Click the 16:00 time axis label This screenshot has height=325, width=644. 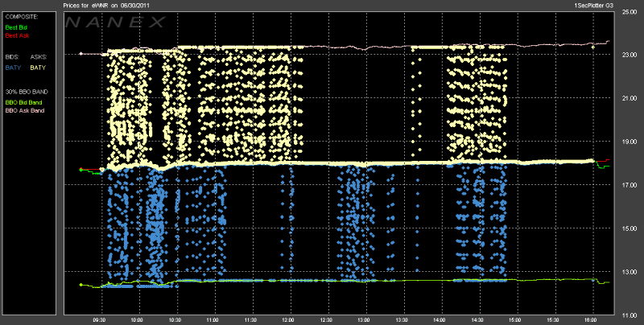[x=591, y=319]
